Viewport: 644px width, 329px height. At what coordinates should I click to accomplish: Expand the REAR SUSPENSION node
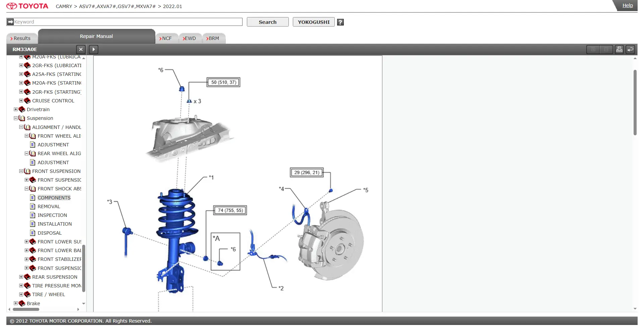coord(21,277)
